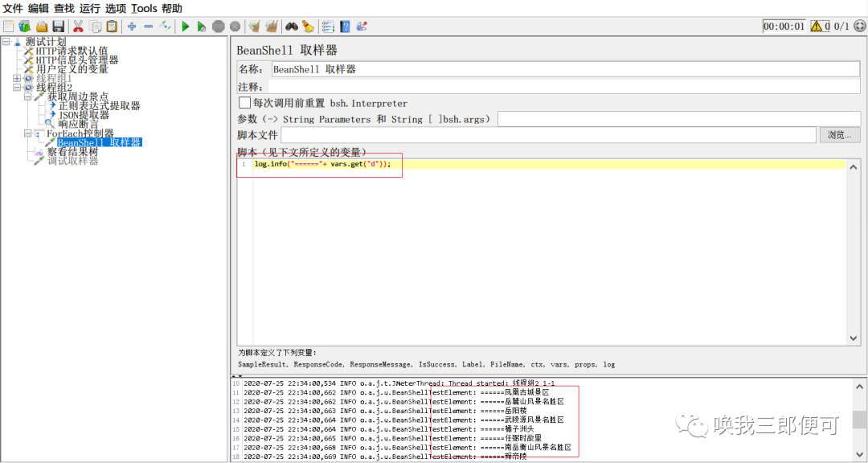Image resolution: width=868 pixels, height=463 pixels.
Task: Copy the selected element via toolbar
Action: pos(95,26)
